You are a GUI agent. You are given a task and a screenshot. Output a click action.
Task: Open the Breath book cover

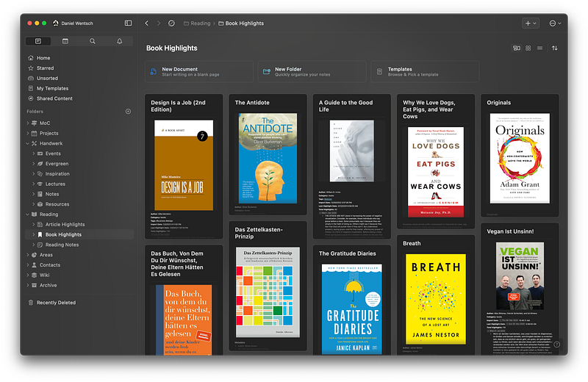tap(437, 299)
